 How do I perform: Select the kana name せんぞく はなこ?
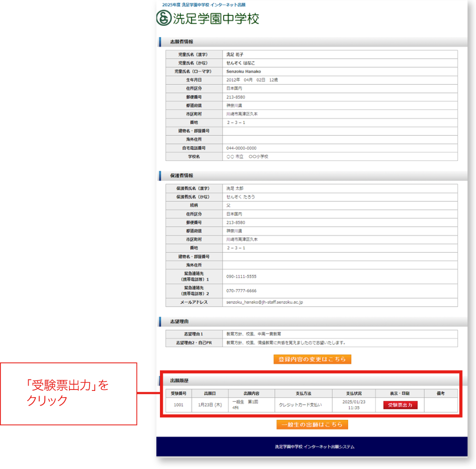click(240, 63)
